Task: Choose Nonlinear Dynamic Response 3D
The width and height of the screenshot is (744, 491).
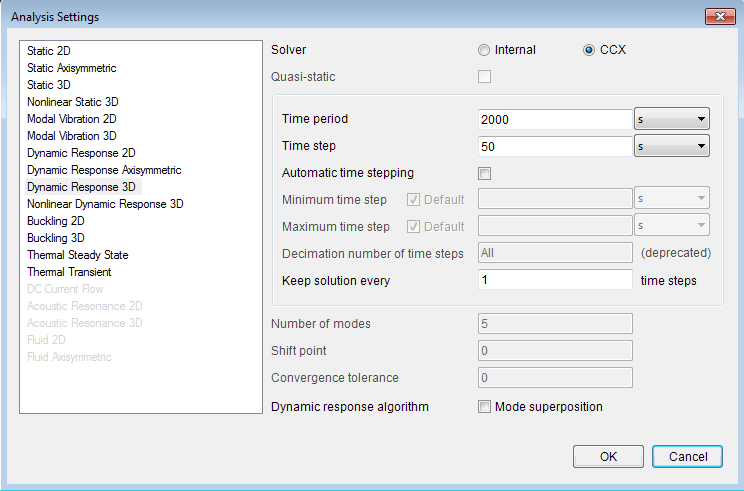Action: (x=105, y=204)
